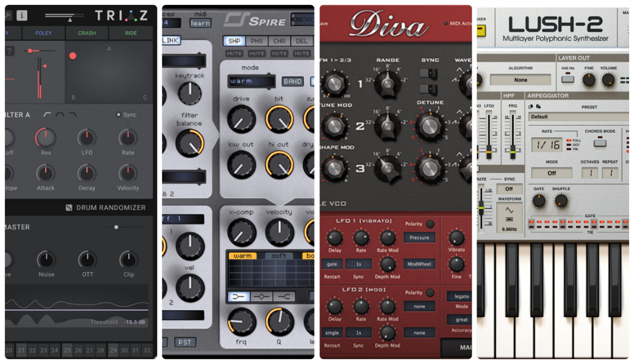Click the dice icon beside Drum Randomizer
Screen dimensions: 634x364
click(69, 208)
